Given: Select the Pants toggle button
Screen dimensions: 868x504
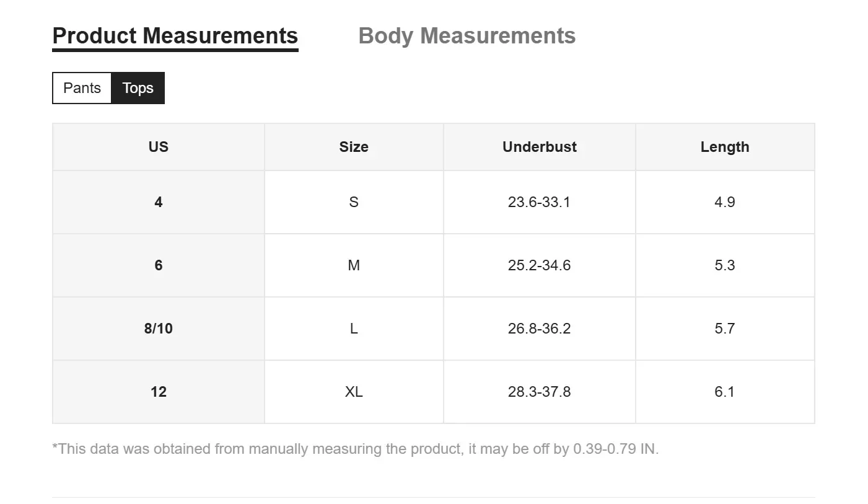Looking at the screenshot, I should (x=82, y=88).
